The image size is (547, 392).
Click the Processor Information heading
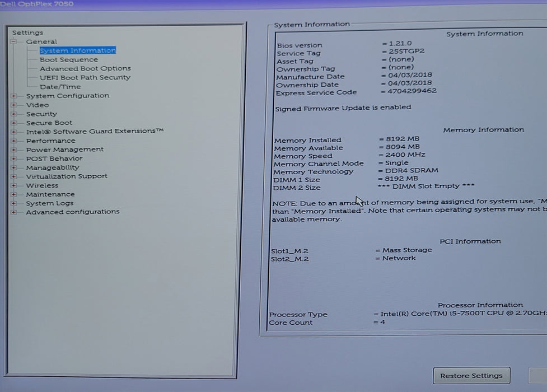[x=480, y=305]
